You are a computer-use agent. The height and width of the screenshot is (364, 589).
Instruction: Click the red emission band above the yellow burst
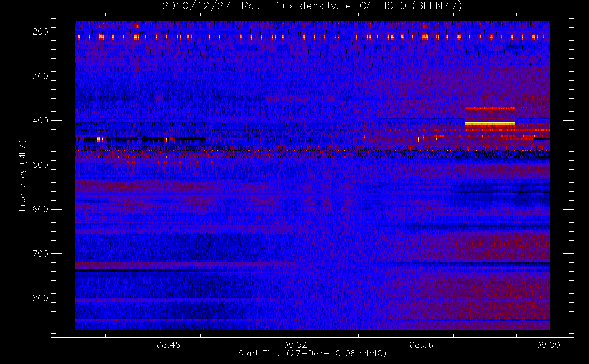pos(490,108)
